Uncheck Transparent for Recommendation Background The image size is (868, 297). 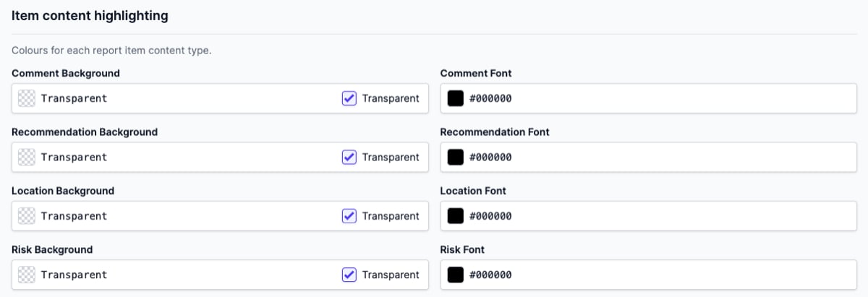point(349,157)
